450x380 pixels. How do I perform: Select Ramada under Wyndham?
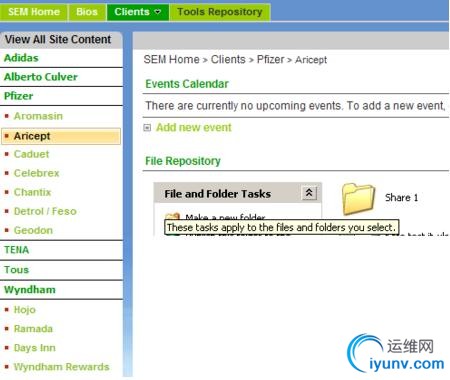[33, 329]
